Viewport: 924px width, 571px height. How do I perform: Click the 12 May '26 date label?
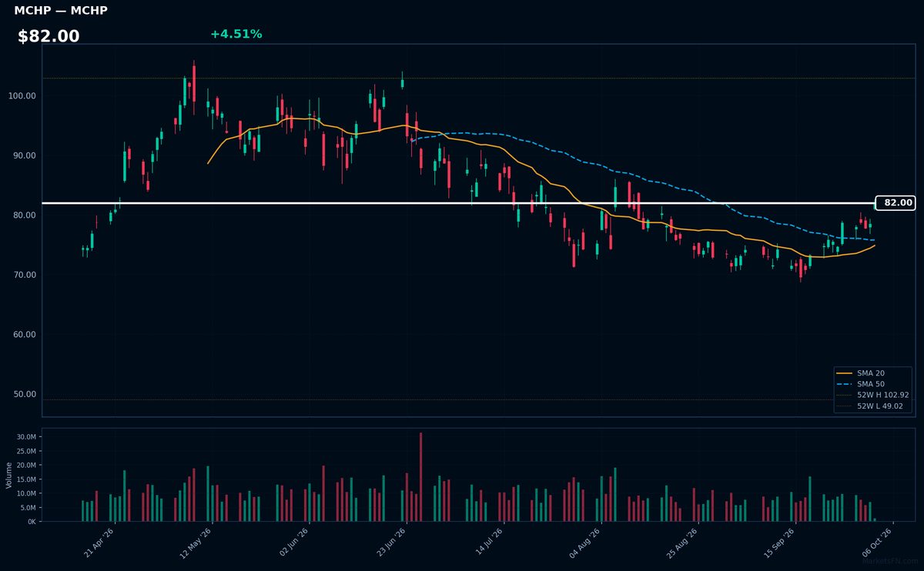197,543
